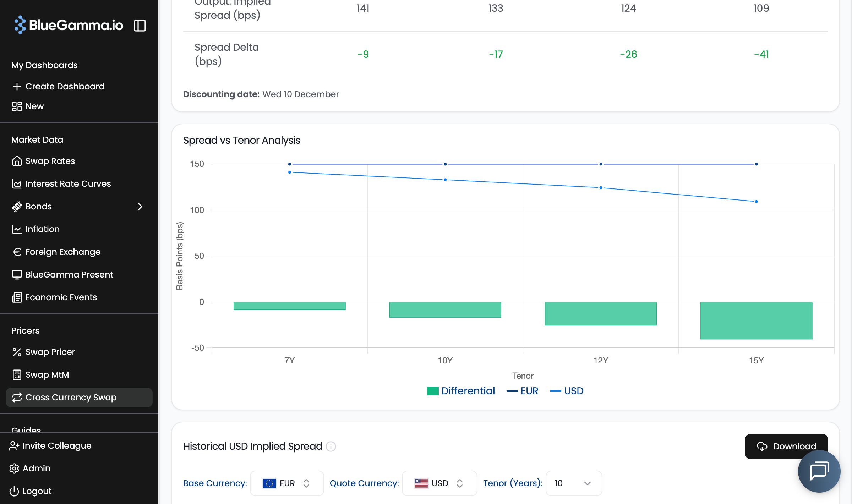This screenshot has height=504, width=852.
Task: Select the Inflation market data icon
Action: click(x=17, y=229)
